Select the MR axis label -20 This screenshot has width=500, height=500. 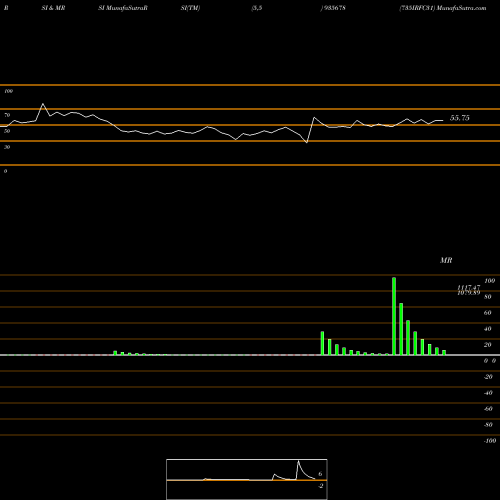(x=488, y=377)
